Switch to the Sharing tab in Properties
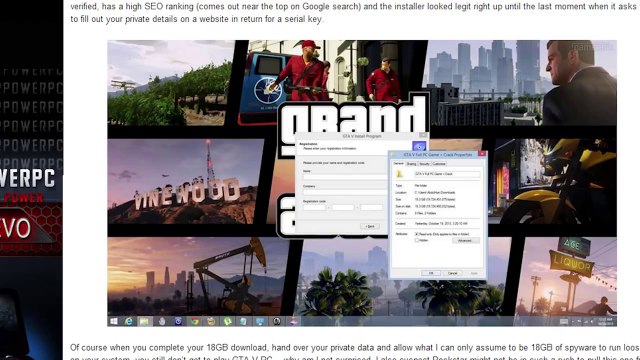The width and height of the screenshot is (640, 360). coord(411,164)
